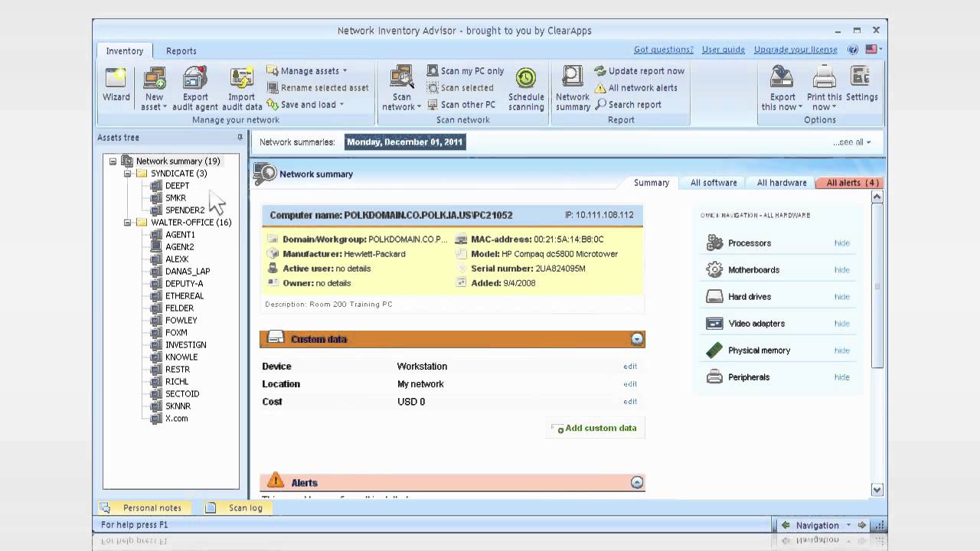Screen dimensions: 980x551
Task: Collapse the Network summary tree node
Action: tap(113, 161)
